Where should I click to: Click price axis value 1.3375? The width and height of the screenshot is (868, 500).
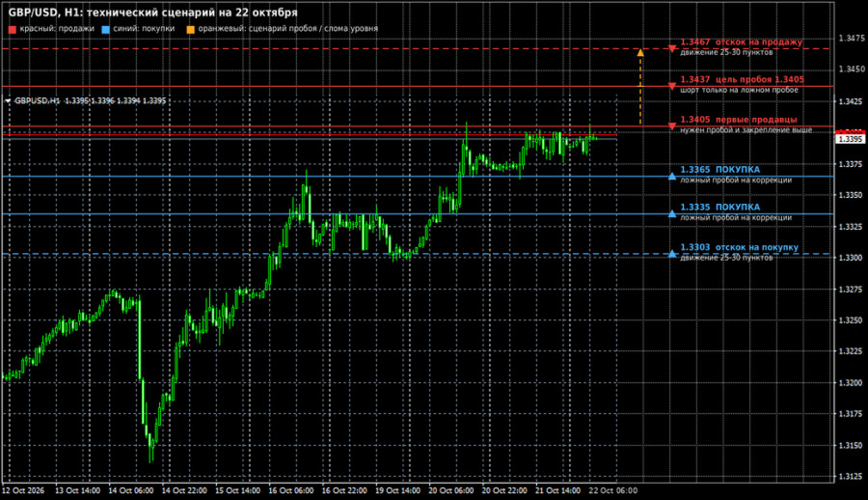851,164
